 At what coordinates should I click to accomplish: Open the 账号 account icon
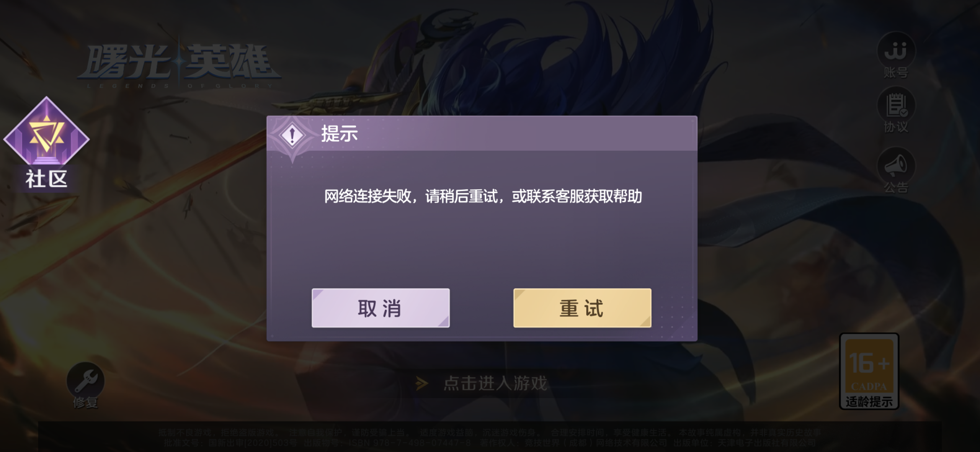point(896,51)
